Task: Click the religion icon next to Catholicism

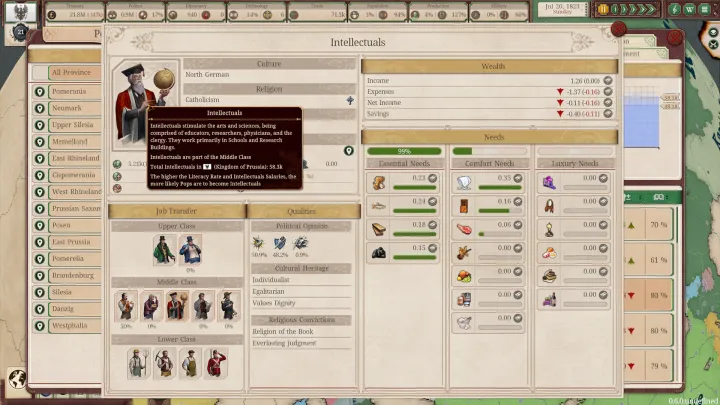Action: (x=350, y=100)
